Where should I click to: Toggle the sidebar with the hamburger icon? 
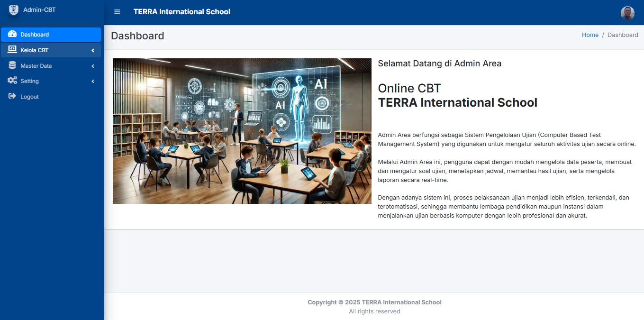click(x=117, y=12)
